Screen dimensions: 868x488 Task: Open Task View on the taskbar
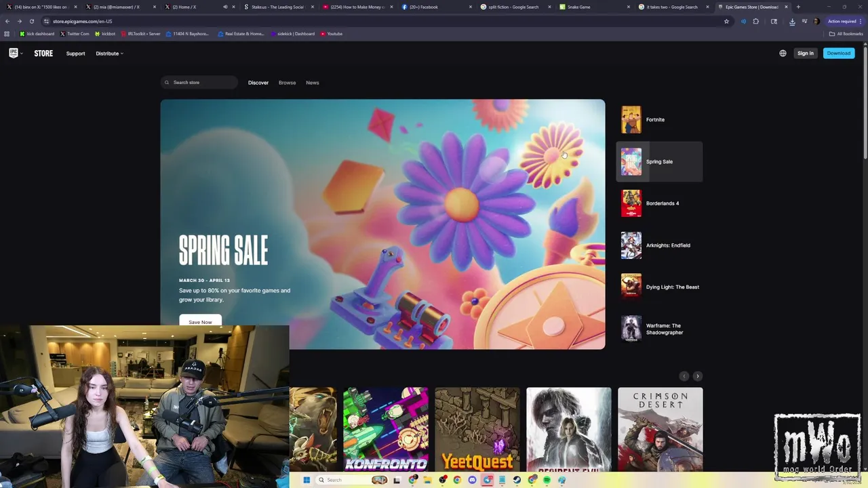click(397, 480)
